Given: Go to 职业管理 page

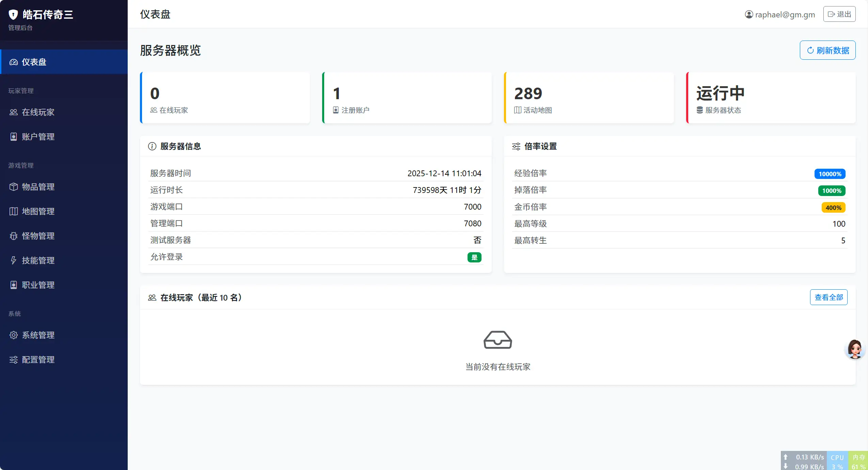Looking at the screenshot, I should [38, 285].
